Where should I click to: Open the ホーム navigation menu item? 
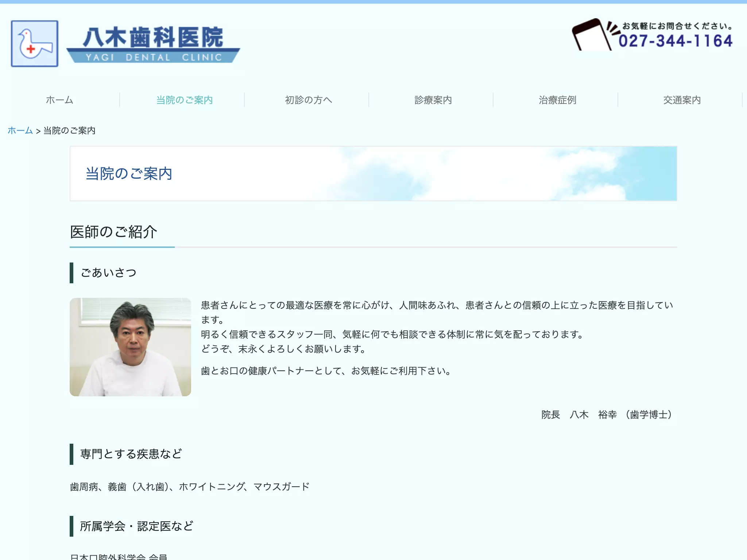point(60,100)
